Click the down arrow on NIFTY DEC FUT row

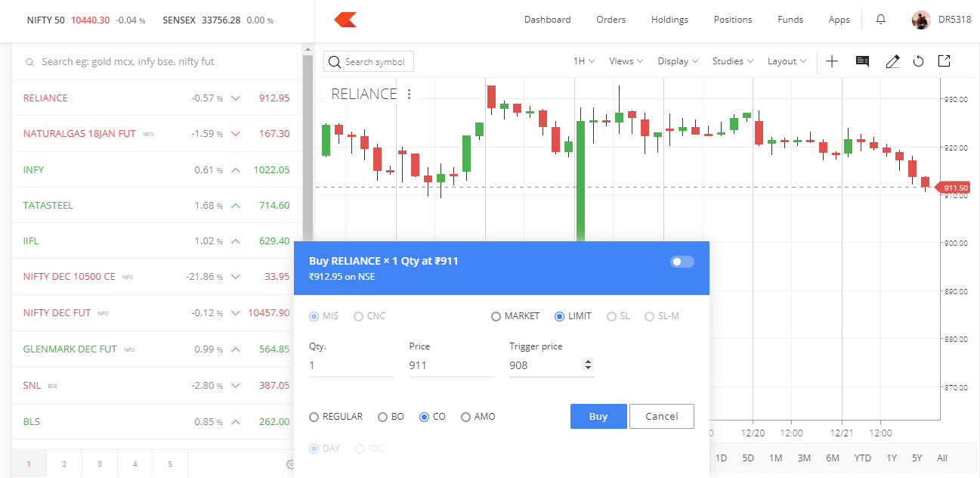point(236,313)
